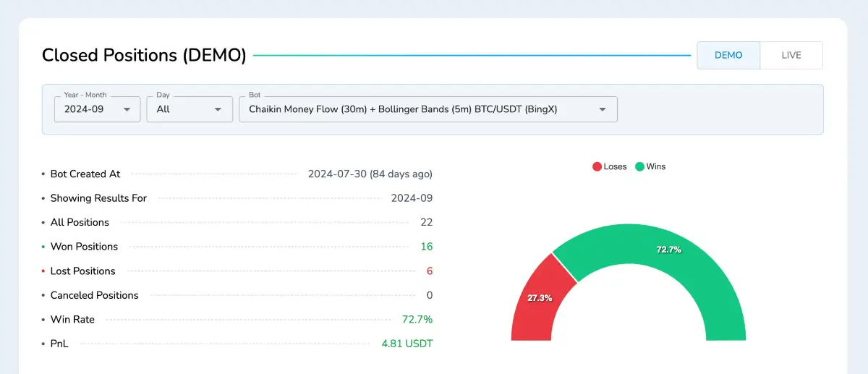Expand the Day filter dropdown
This screenshot has height=374, width=868.
[x=190, y=109]
